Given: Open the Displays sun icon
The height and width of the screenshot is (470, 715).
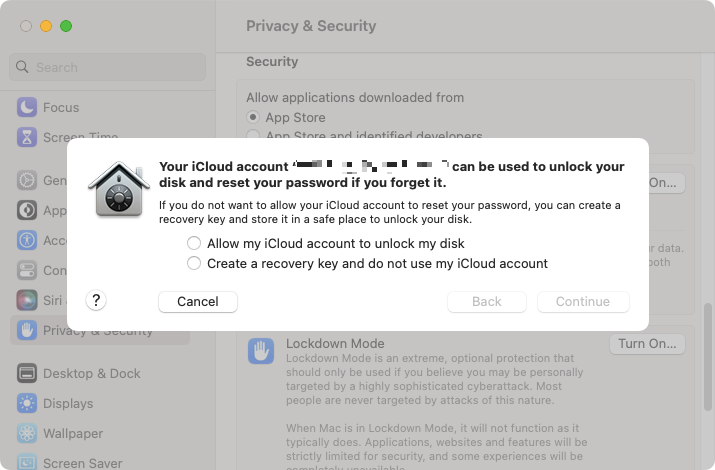Looking at the screenshot, I should pyautogui.click(x=27, y=403).
